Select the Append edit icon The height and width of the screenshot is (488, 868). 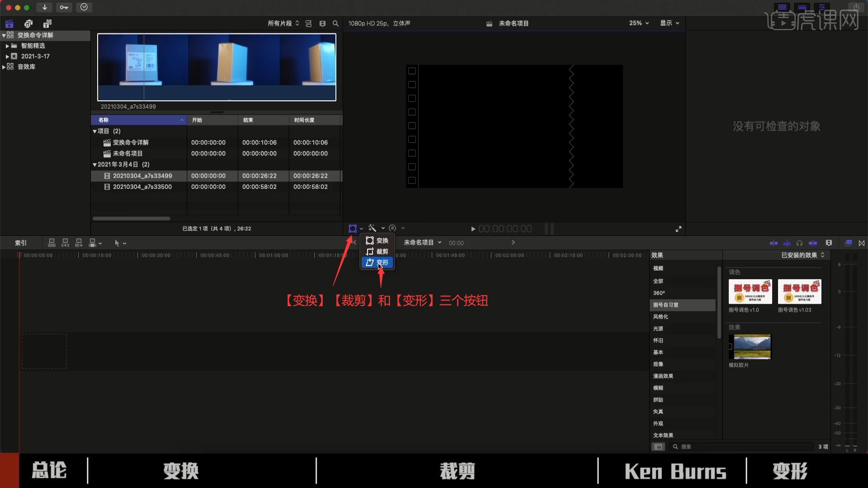79,243
